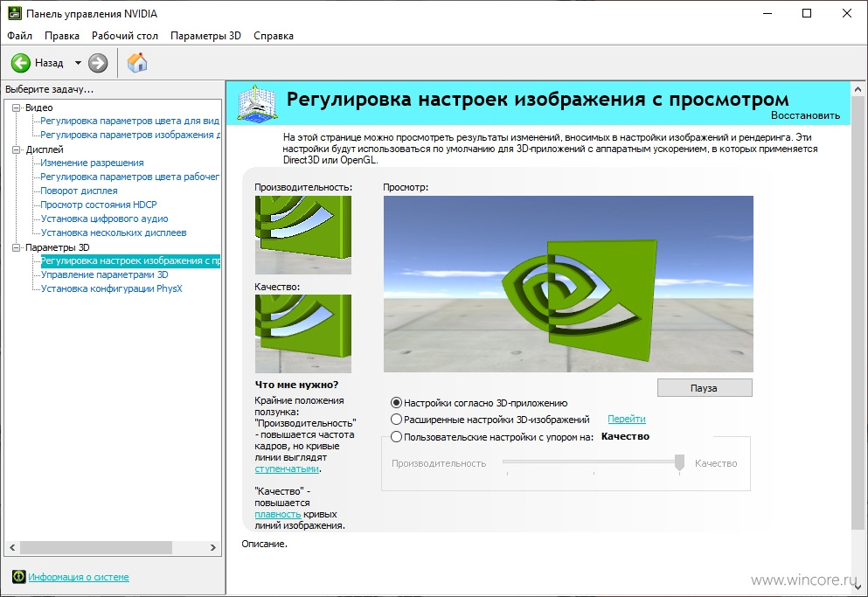Screen dimensions: 868x597
Task: Open Регулировка параметров цвета рабочего стола
Action: click(x=130, y=177)
